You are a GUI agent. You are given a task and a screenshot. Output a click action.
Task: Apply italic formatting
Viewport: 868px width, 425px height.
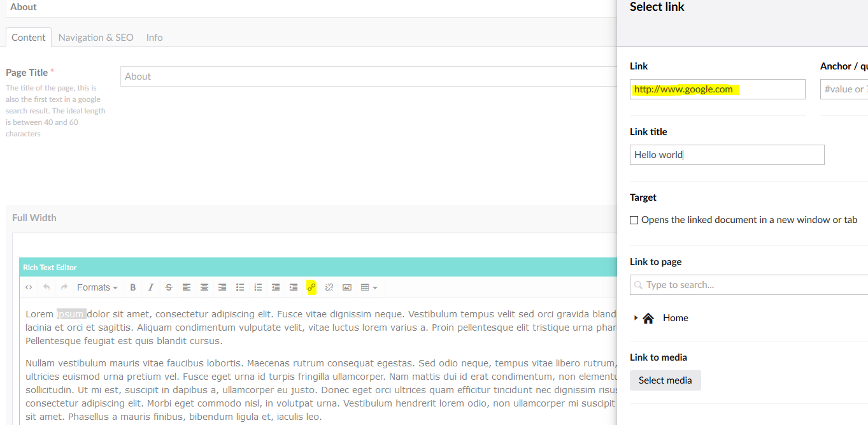point(151,287)
